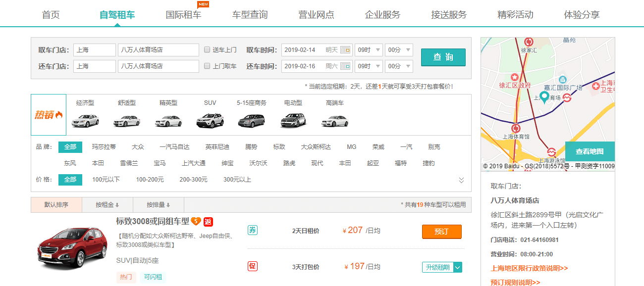Click the 上海体育馆 metro station marker
The image size is (644, 286).
(x=516, y=127)
